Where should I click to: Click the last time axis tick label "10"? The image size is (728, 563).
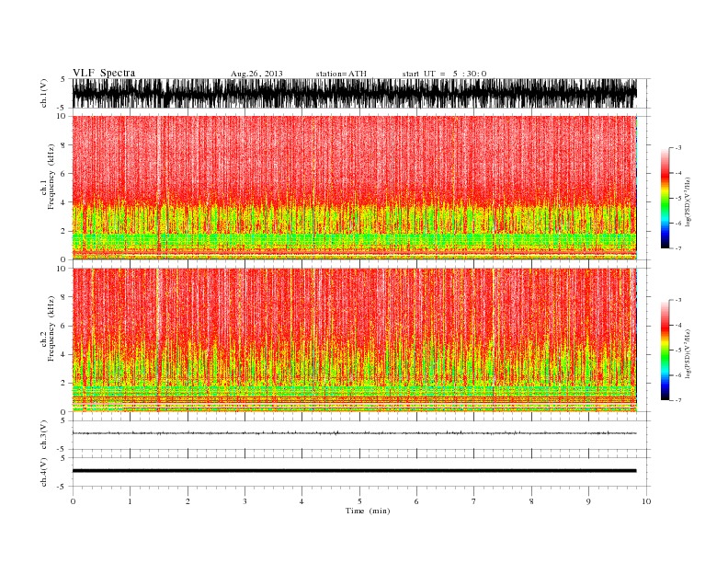[646, 501]
